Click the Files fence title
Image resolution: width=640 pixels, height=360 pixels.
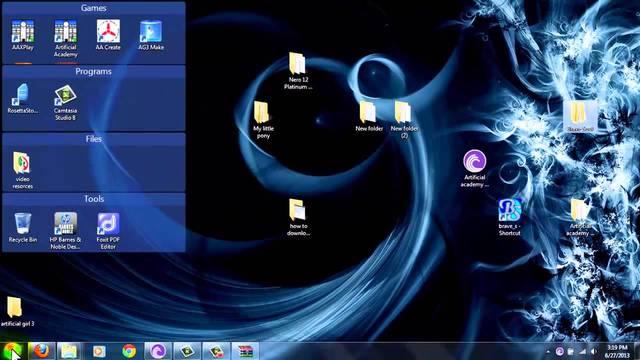point(93,139)
